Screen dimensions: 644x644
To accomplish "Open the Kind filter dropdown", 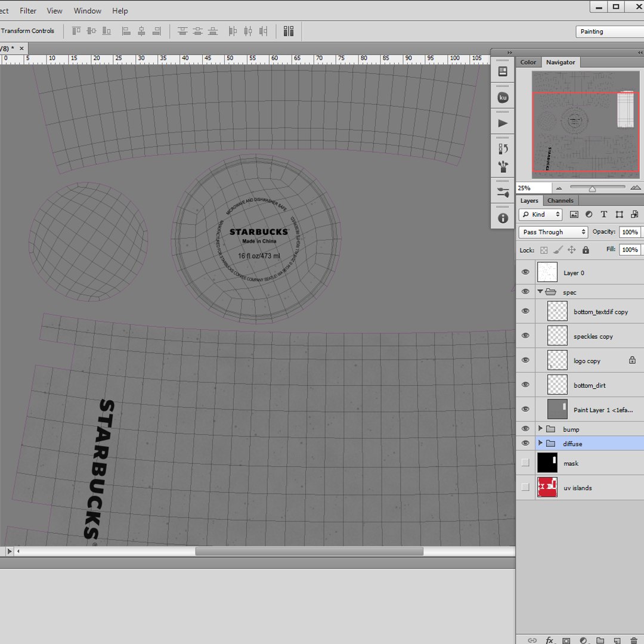I will click(x=540, y=215).
